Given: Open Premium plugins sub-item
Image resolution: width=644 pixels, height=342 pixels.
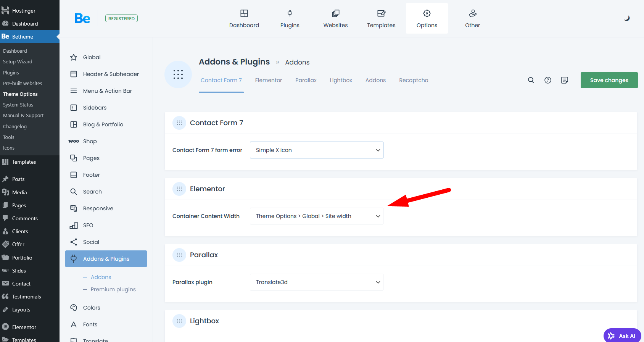Looking at the screenshot, I should (x=113, y=289).
